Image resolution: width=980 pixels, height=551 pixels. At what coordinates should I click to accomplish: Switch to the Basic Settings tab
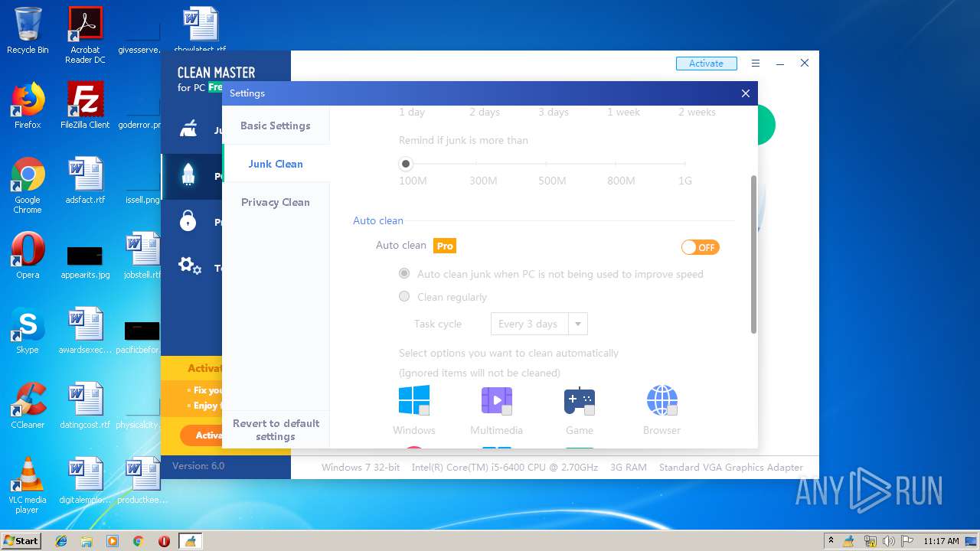276,126
